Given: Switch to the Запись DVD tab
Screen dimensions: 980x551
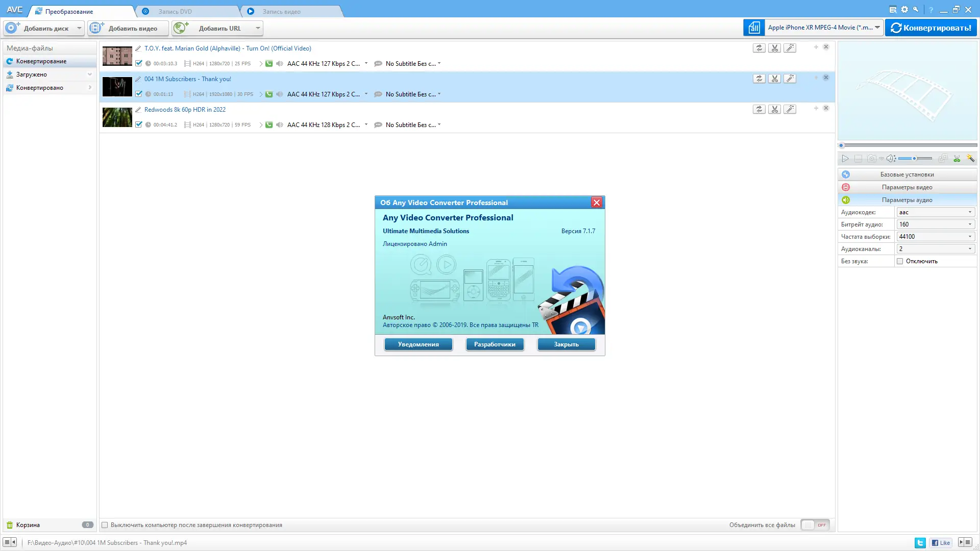Looking at the screenshot, I should click(x=175, y=11).
